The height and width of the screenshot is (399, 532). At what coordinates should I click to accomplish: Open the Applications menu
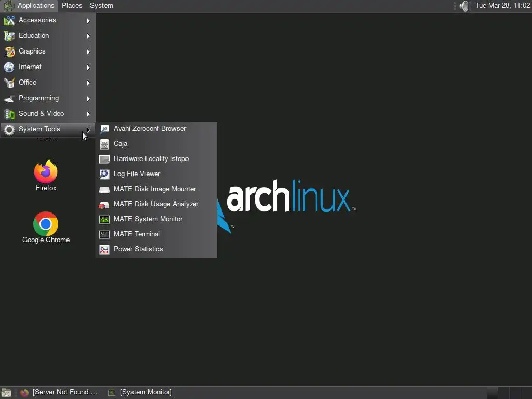tap(30, 6)
